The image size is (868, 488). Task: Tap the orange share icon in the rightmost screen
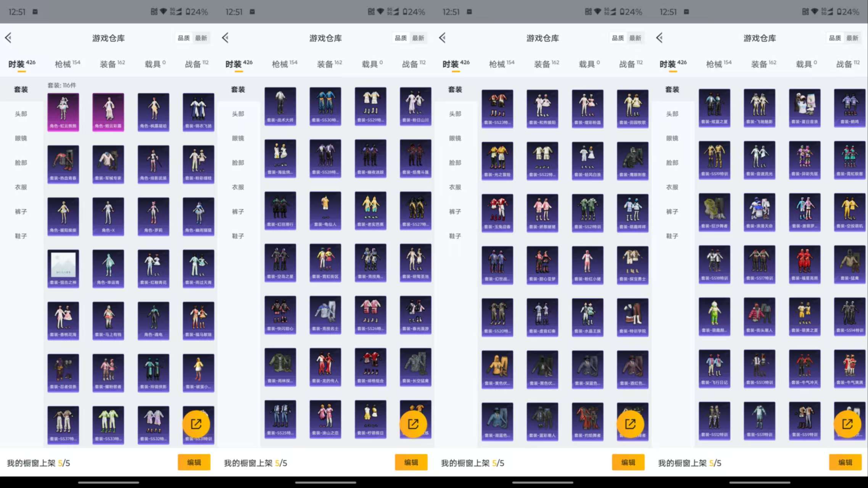tap(847, 424)
